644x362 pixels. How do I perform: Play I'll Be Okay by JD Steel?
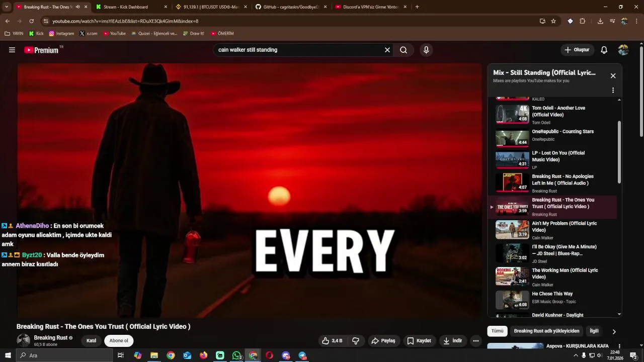pos(552,253)
